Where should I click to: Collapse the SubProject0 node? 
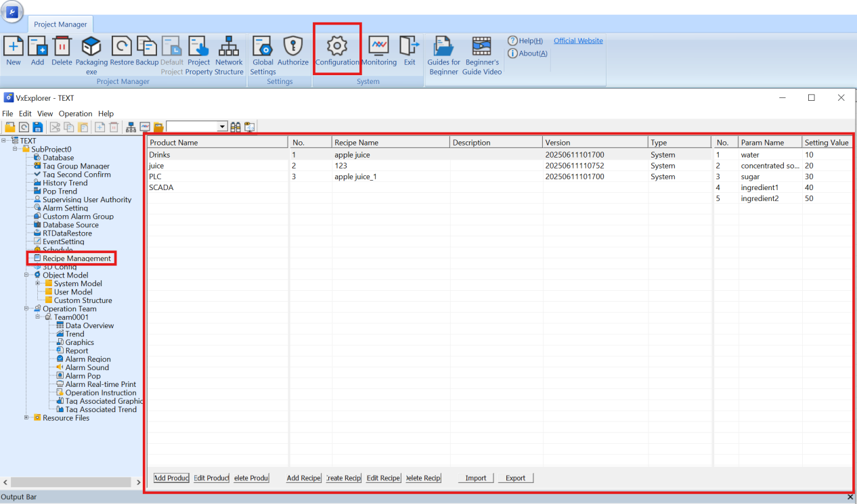[16, 150]
